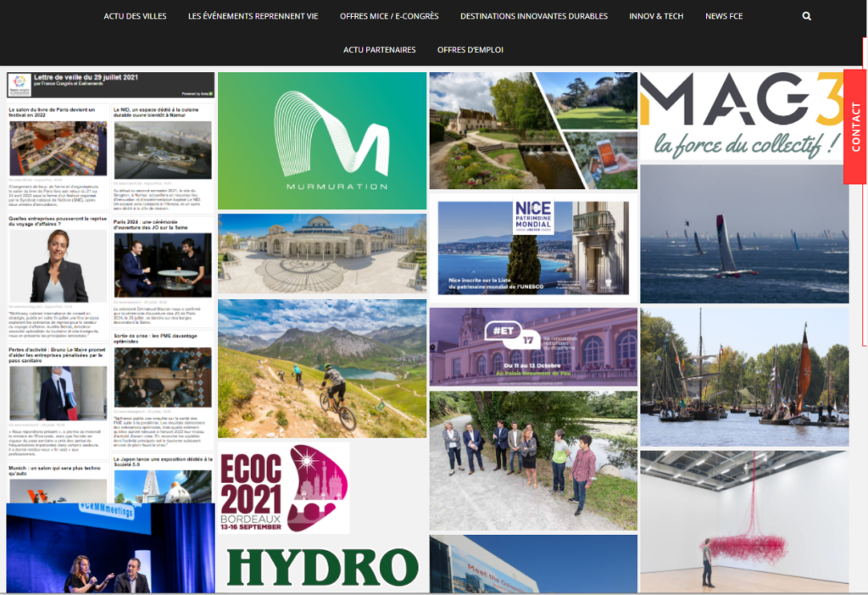Open Sortie de crise PME article

155,339
